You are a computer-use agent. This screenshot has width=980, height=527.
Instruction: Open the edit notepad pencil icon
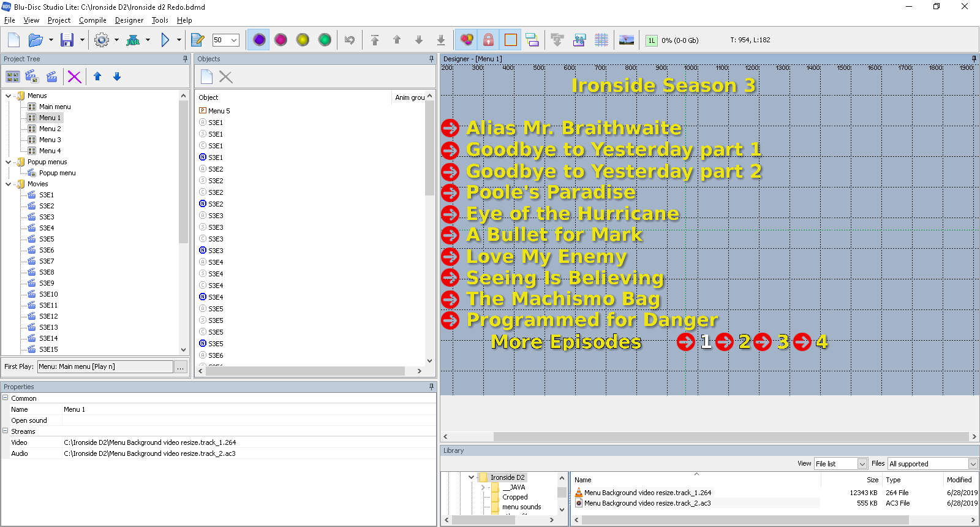click(x=197, y=40)
